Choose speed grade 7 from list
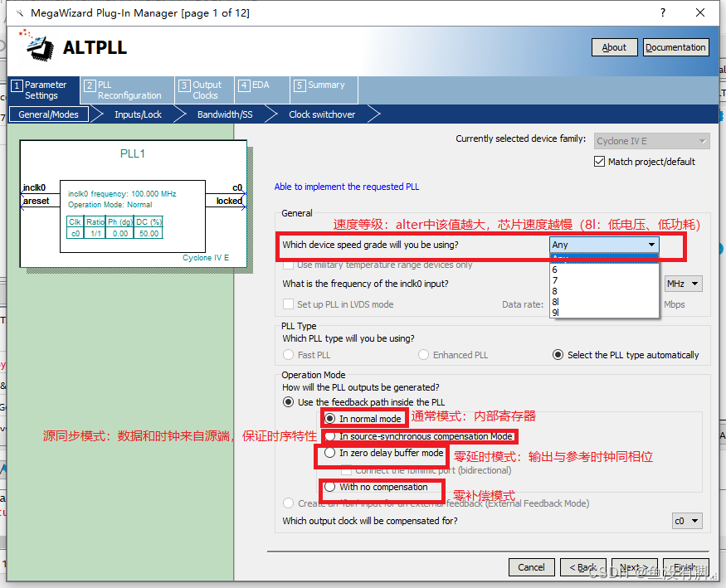 click(604, 280)
